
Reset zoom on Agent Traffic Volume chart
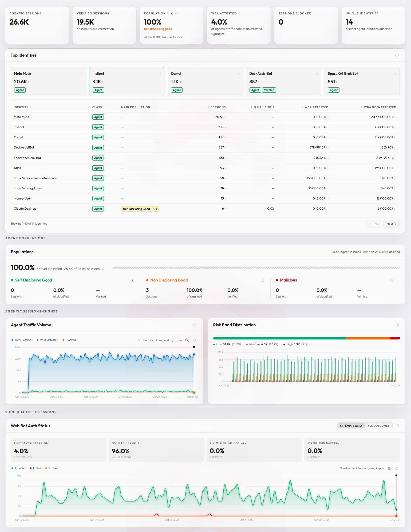point(195,340)
